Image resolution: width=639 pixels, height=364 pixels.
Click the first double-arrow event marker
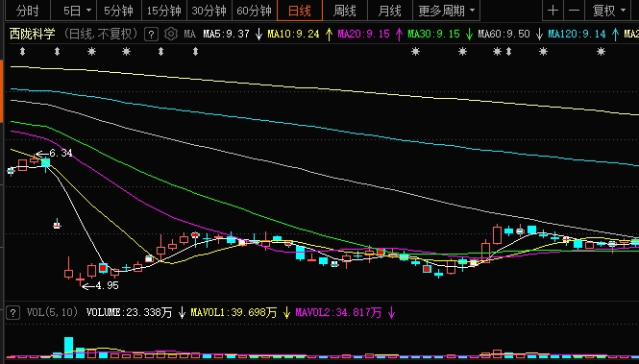click(x=22, y=52)
